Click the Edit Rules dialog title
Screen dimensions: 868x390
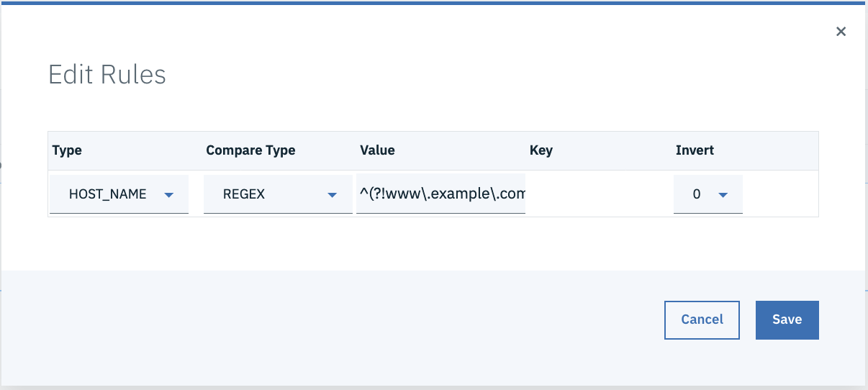(x=107, y=75)
